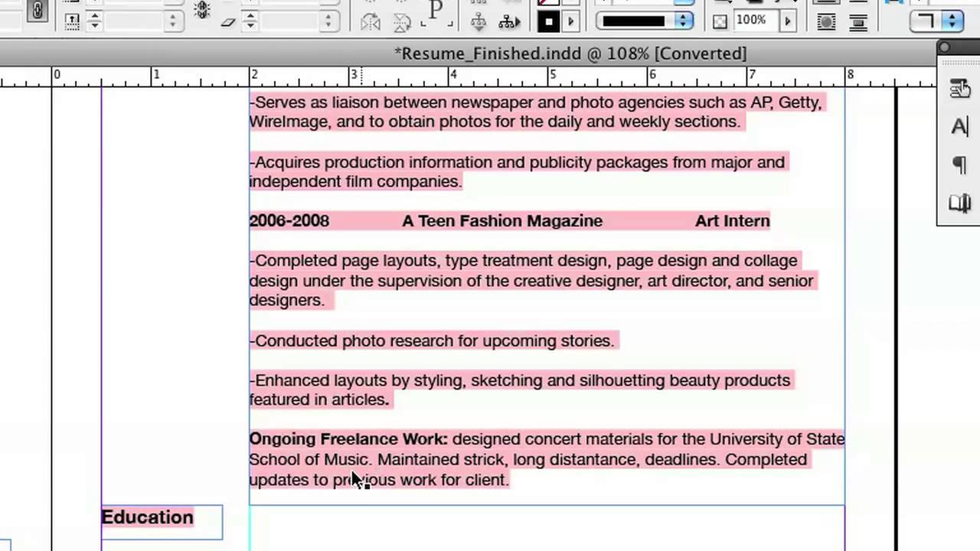
Task: Click the Wrap Around Object Shape icon
Action: (827, 21)
